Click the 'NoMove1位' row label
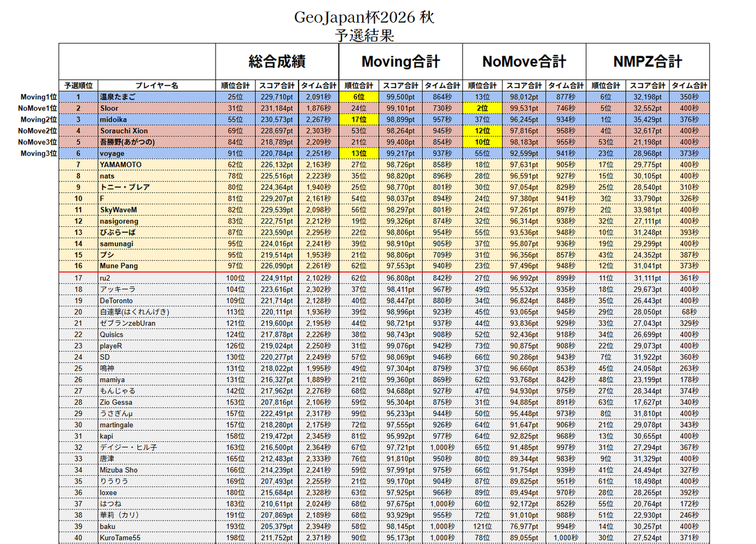 tap(37, 108)
